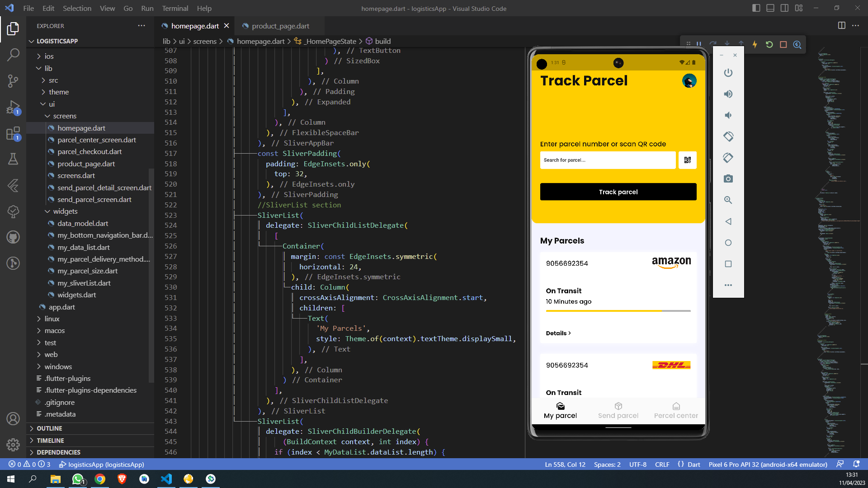This screenshot has width=868, height=488.
Task: Open the Extensions view from activity bar
Action: pyautogui.click(x=13, y=134)
